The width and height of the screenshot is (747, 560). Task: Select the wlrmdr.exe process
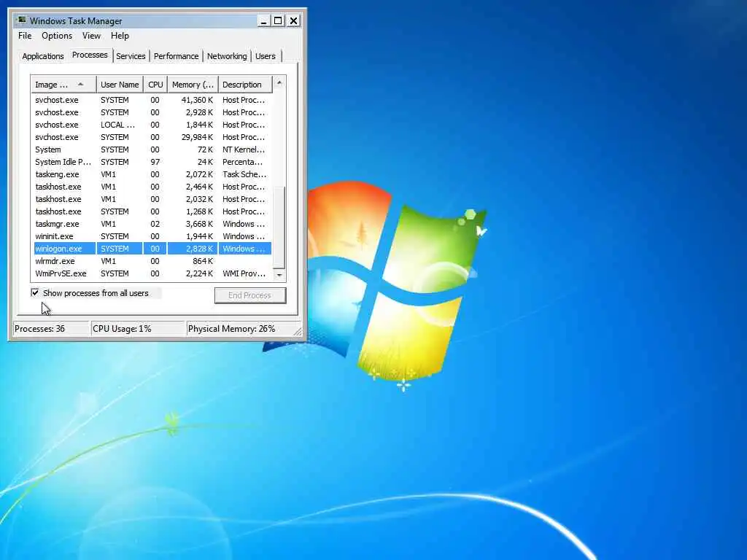tap(152, 261)
